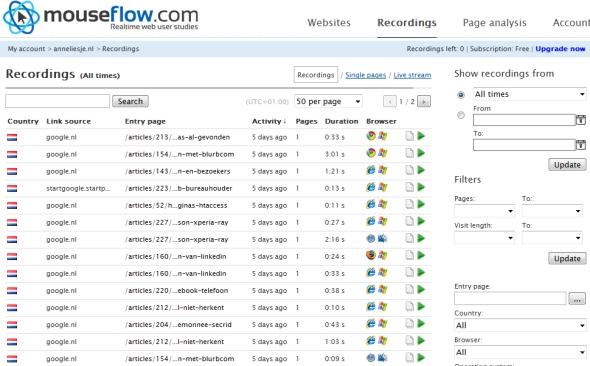Play the recording lasting 3:01 s
This screenshot has width=590, height=366.
(x=421, y=153)
